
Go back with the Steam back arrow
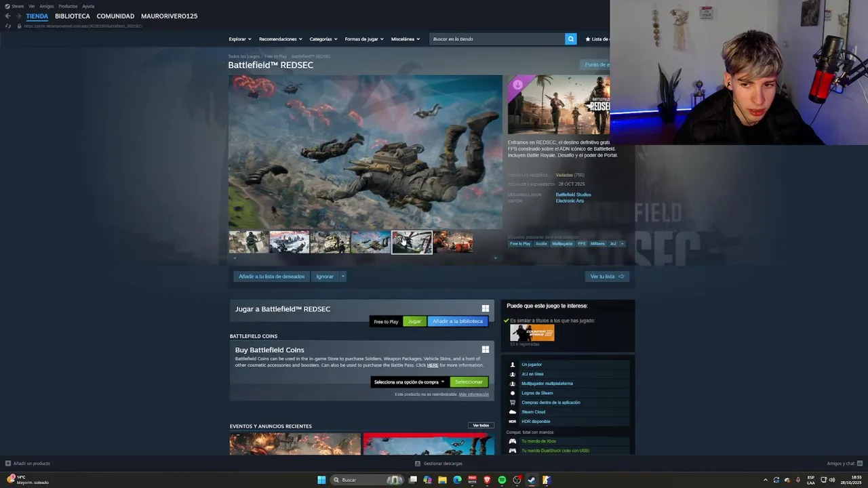pos(7,16)
